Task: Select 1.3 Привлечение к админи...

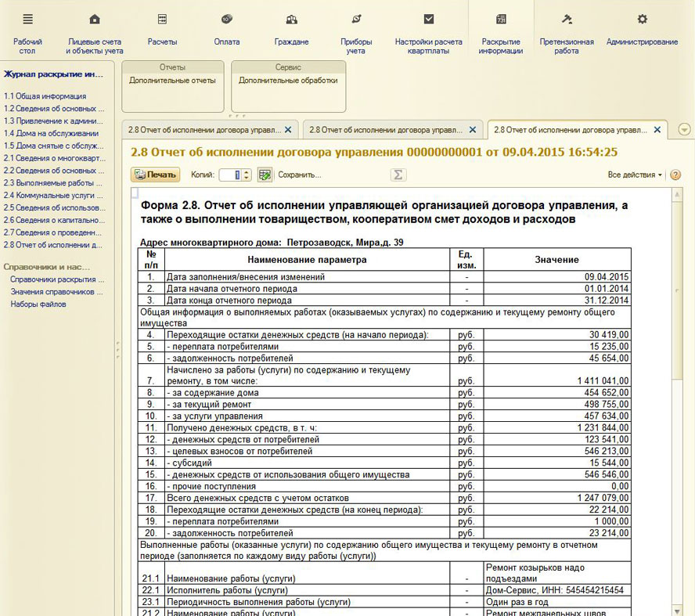Action: pyautogui.click(x=53, y=121)
